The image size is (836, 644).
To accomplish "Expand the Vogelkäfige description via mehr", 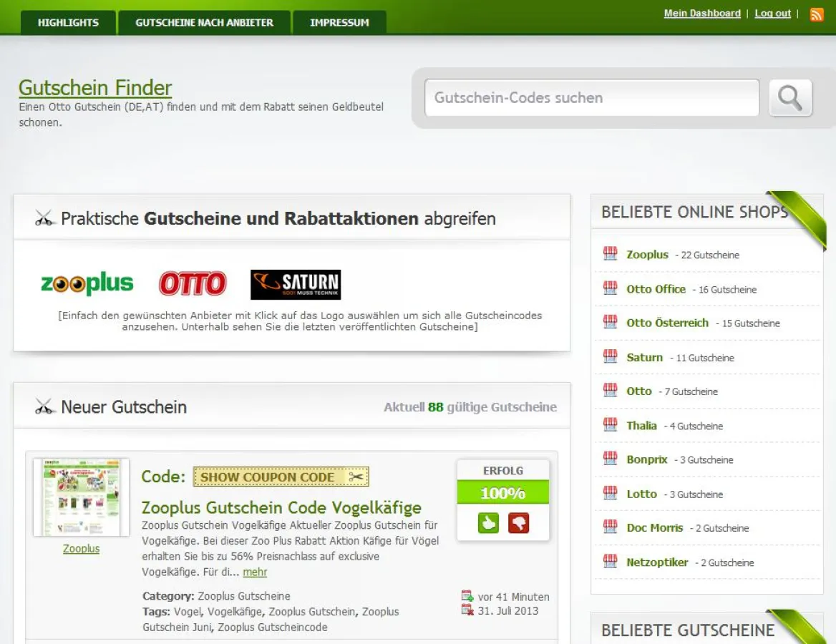I will tap(255, 572).
